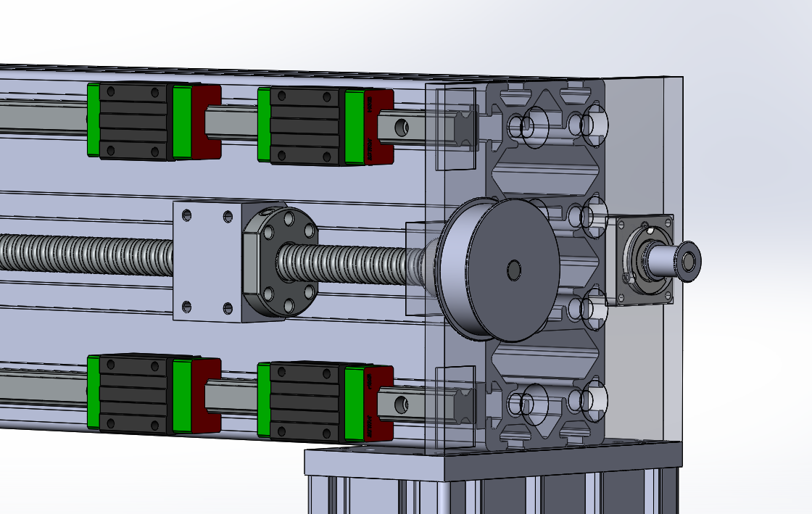Click the mounting hole on the upper rail end
The image size is (812, 514).
coord(402,126)
